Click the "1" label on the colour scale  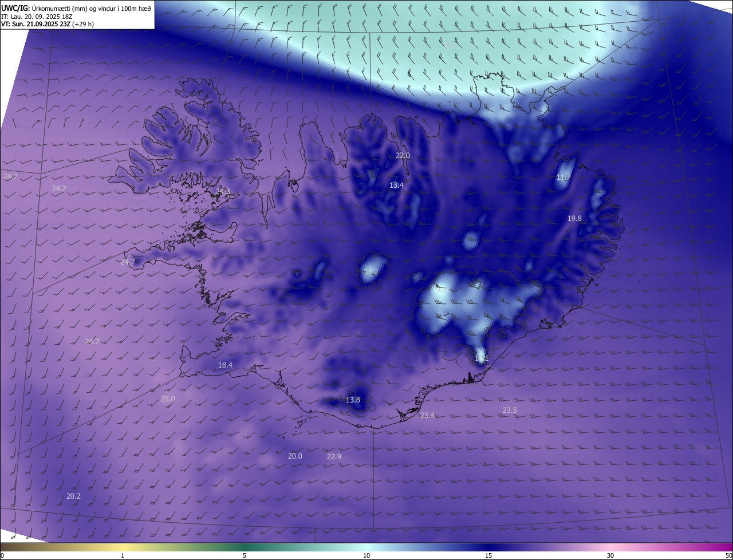click(123, 555)
